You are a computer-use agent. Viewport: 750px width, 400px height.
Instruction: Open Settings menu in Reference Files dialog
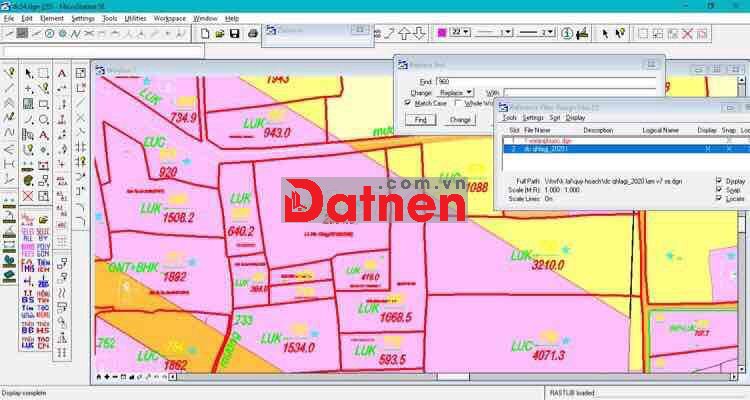533,117
